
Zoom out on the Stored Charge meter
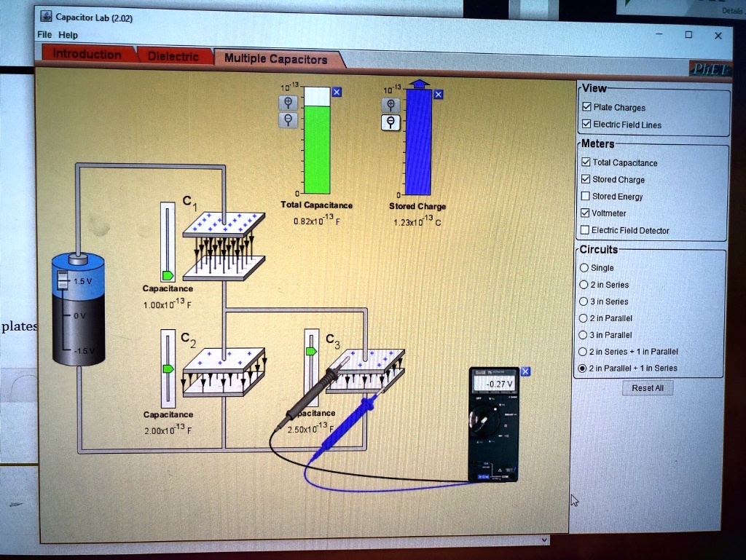[390, 122]
